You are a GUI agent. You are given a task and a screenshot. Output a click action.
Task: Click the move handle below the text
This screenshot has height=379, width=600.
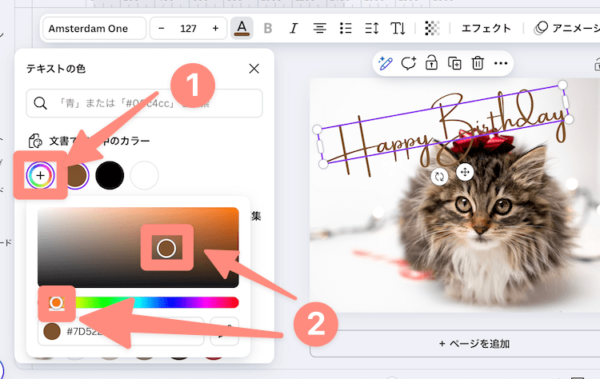pos(465,172)
